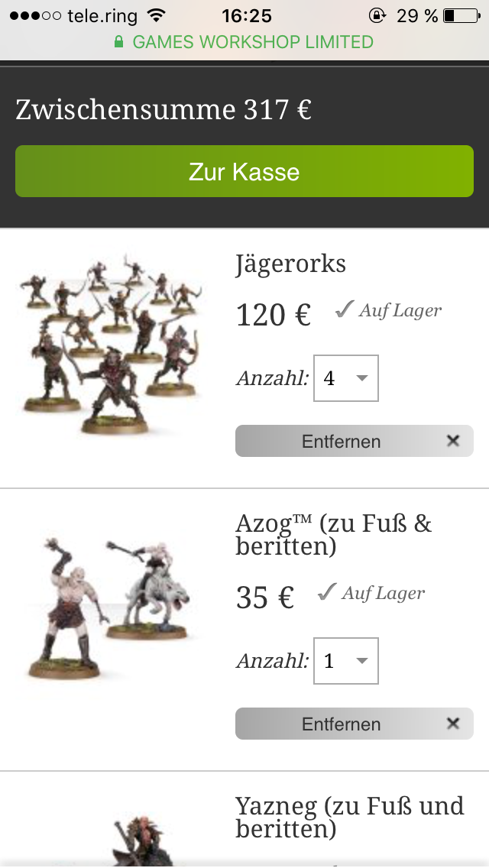Open the Azog Anzahl quantity dropdown
Image resolution: width=489 pixels, height=868 pixels.
[346, 660]
